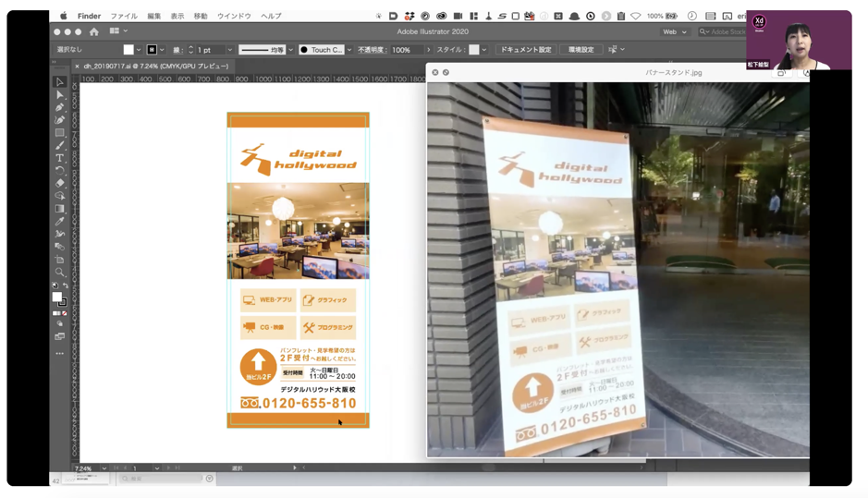Open the Apple menu
The width and height of the screenshot is (868, 498).
pyautogui.click(x=63, y=16)
